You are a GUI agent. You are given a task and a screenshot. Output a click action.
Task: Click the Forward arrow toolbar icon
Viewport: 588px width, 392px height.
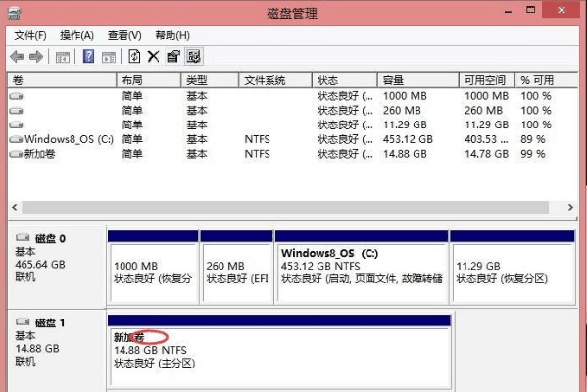(x=36, y=57)
